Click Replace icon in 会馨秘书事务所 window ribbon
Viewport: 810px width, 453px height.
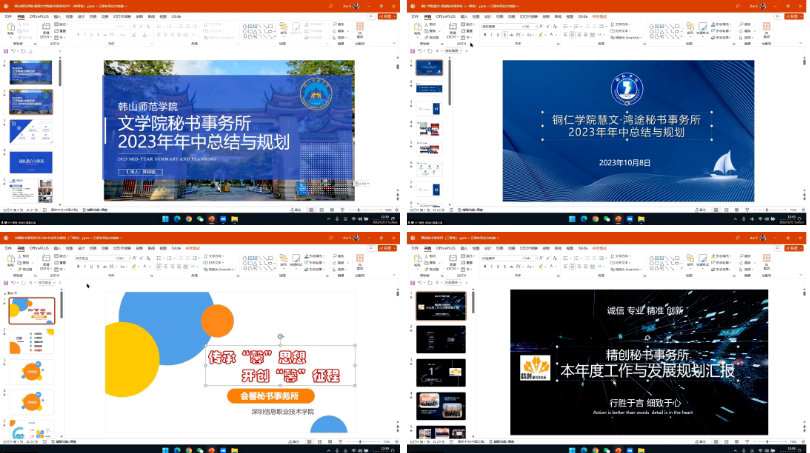click(x=338, y=263)
